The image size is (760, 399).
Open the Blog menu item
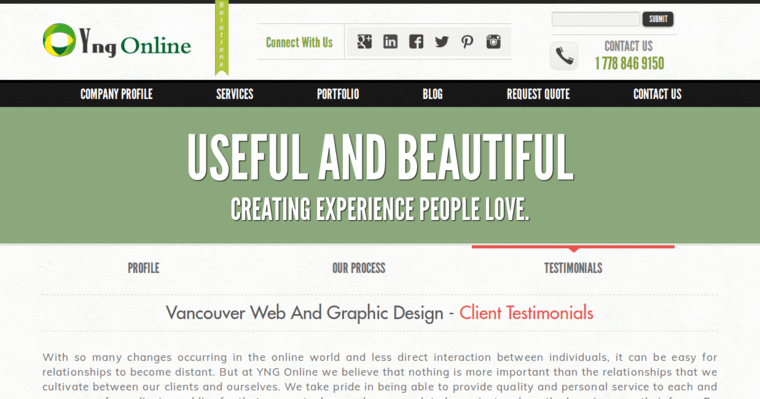pos(432,94)
